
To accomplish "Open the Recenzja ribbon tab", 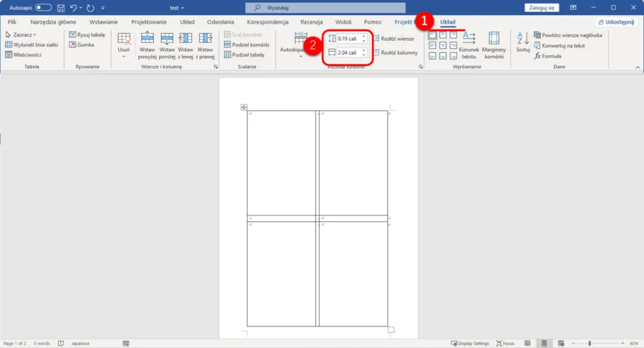I will point(311,21).
